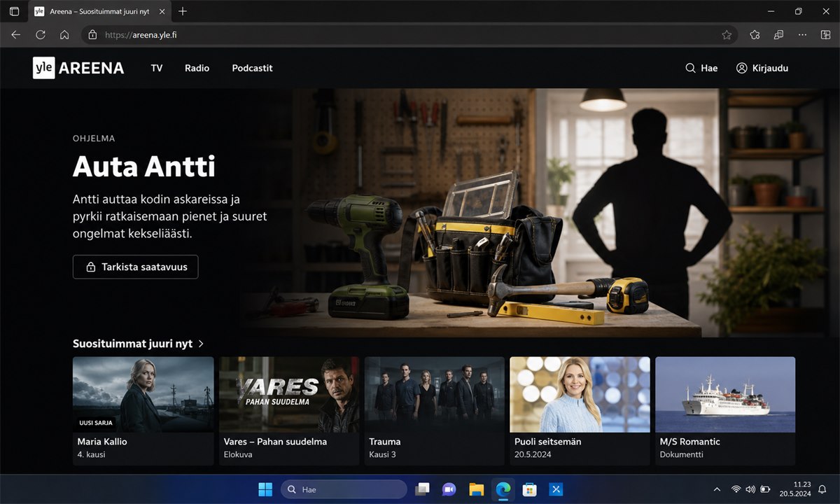This screenshot has height=504, width=840.
Task: Open browser Extensions icon
Action: click(x=755, y=34)
